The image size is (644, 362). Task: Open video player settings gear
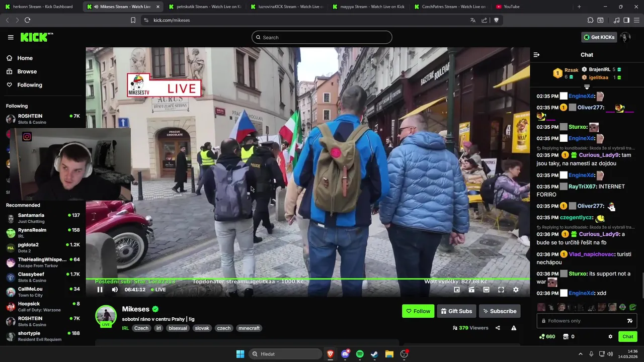(x=516, y=290)
